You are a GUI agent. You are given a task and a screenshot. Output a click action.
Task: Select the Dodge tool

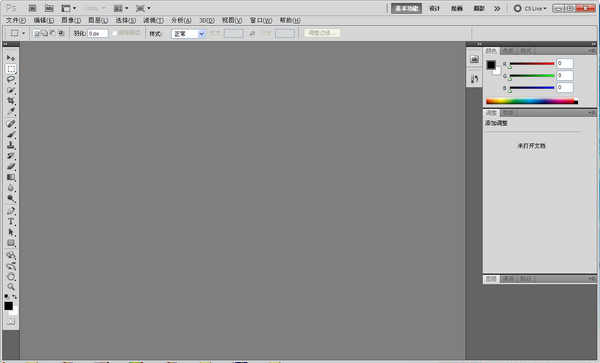[x=11, y=199]
